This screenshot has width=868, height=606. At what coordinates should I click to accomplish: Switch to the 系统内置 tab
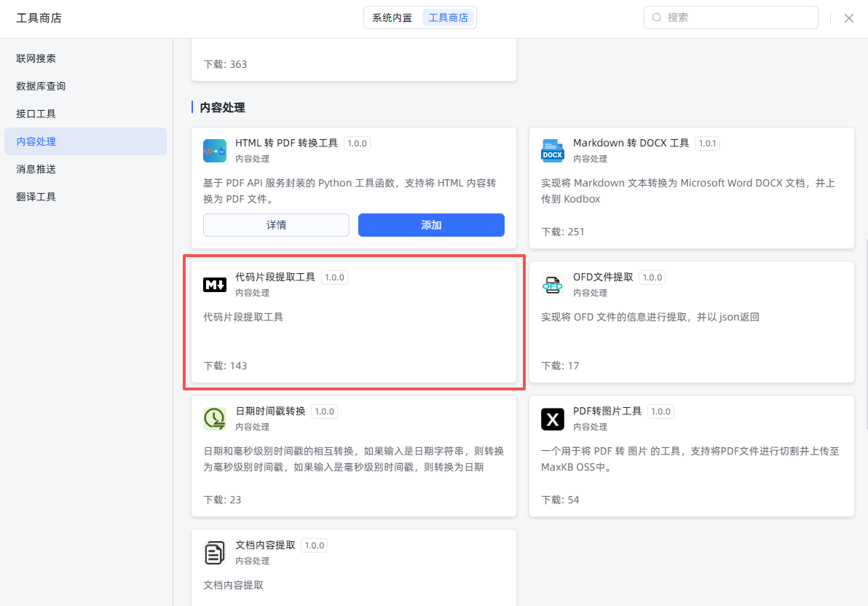(392, 17)
